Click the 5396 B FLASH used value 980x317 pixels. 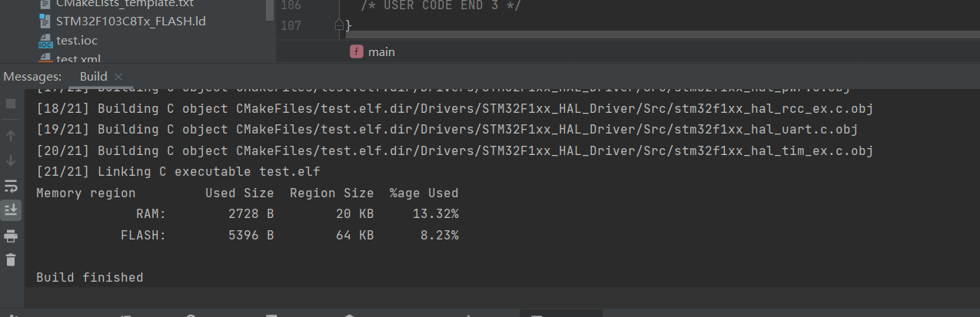click(x=251, y=235)
